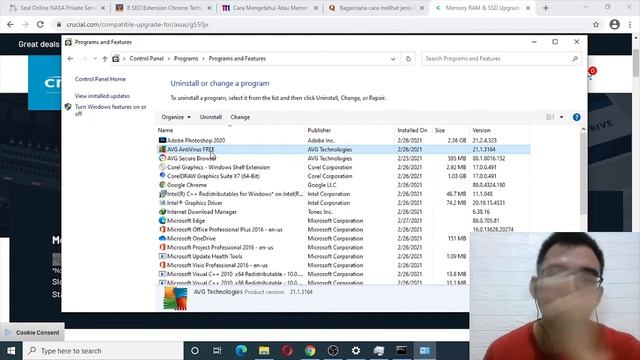The width and height of the screenshot is (640, 360).
Task: Go up one level with up arrow
Action: [x=105, y=59]
